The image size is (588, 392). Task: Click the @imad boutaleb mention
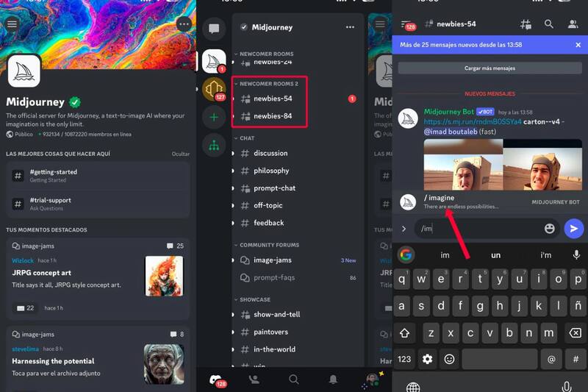451,132
